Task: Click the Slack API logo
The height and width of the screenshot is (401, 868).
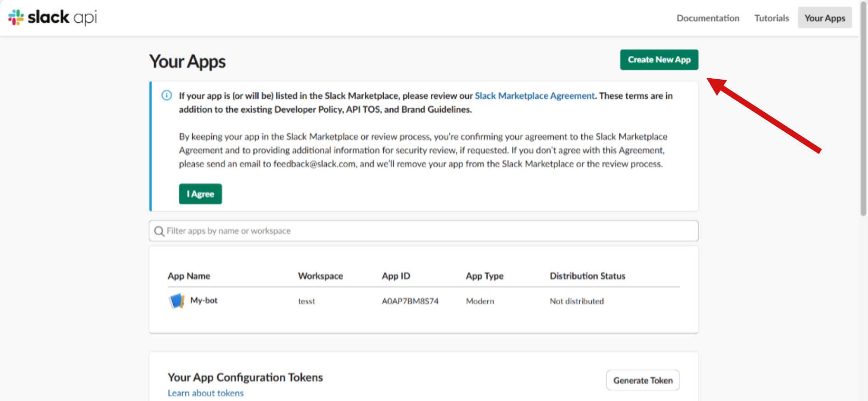Action: pos(52,18)
